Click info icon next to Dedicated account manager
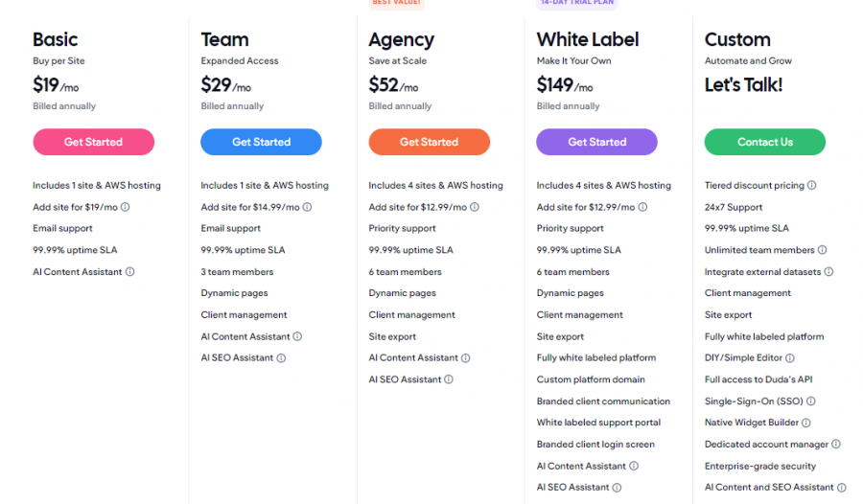Image resolution: width=863 pixels, height=504 pixels. click(x=836, y=445)
